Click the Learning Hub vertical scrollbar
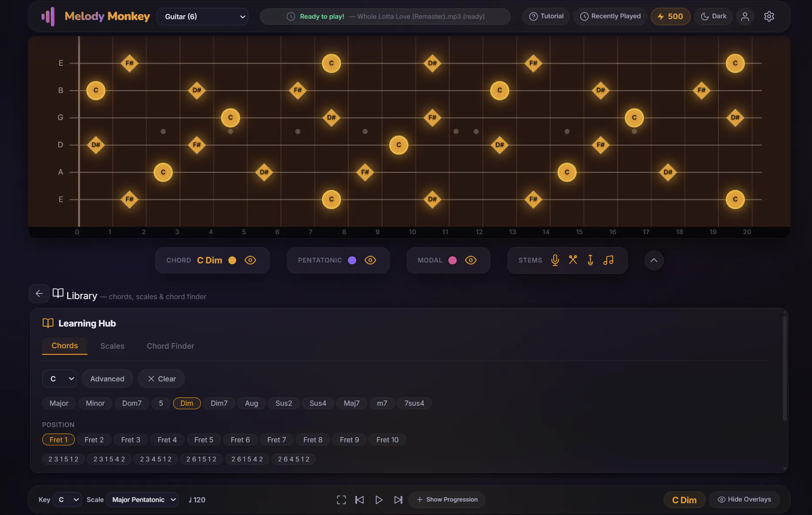Viewport: 812px width, 515px height. (785, 368)
